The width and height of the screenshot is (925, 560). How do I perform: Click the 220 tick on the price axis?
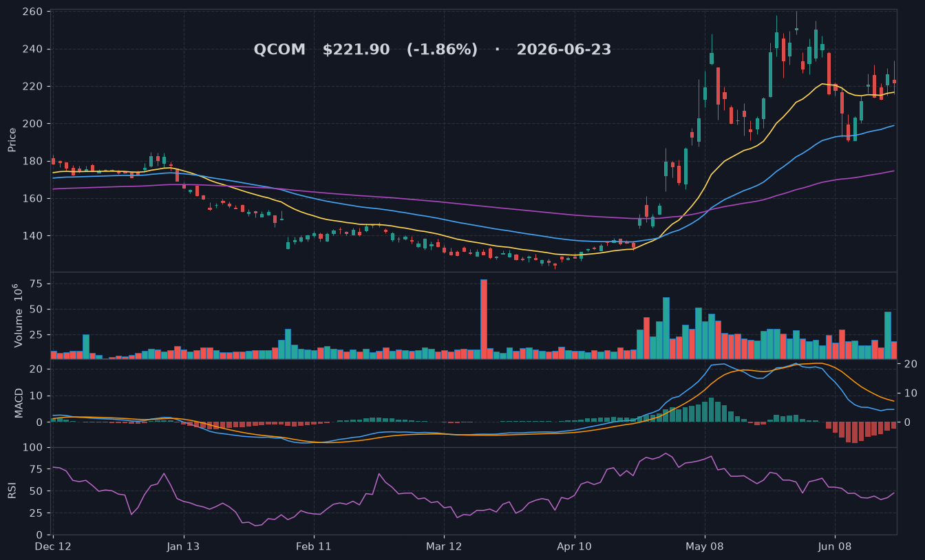(x=33, y=87)
